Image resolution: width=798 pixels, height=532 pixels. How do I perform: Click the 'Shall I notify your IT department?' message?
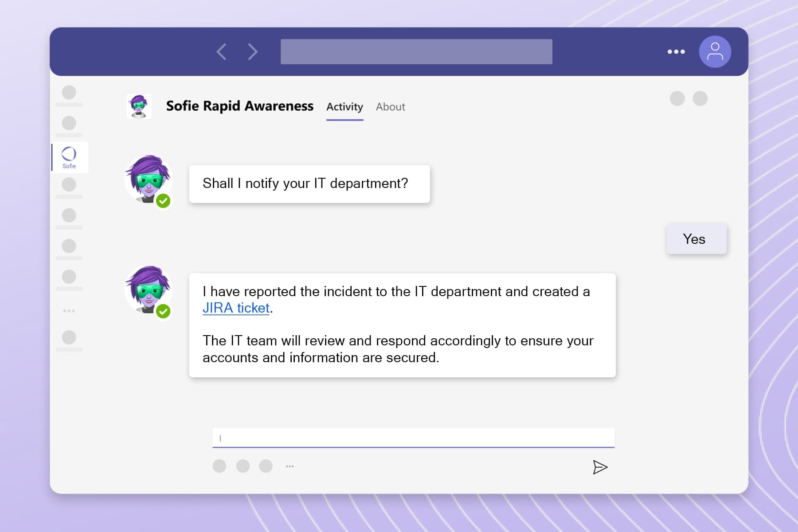pyautogui.click(x=309, y=184)
